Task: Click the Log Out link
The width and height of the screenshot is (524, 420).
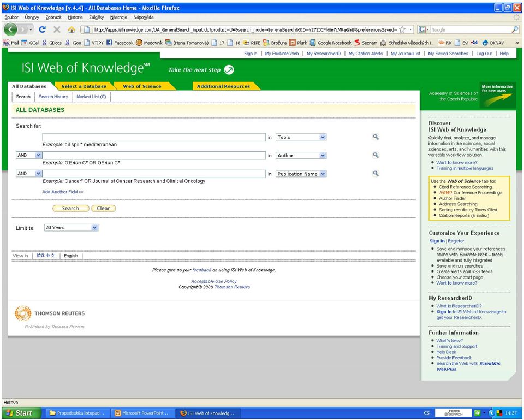Action: pos(484,54)
